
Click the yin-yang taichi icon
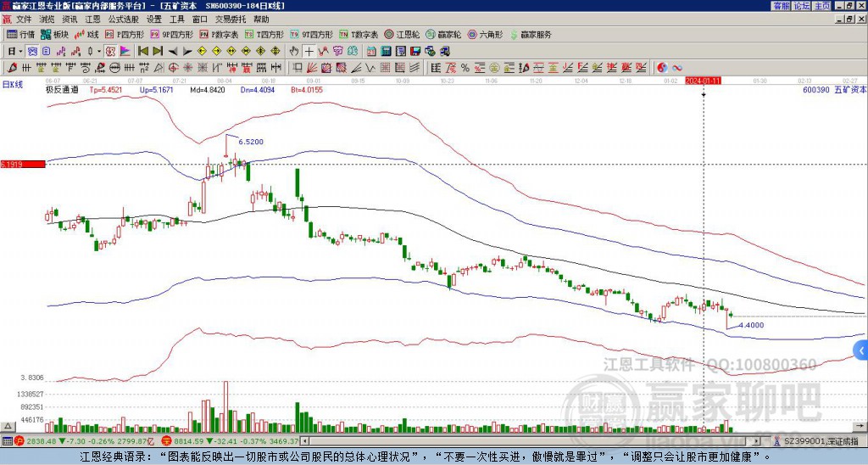coord(662,68)
